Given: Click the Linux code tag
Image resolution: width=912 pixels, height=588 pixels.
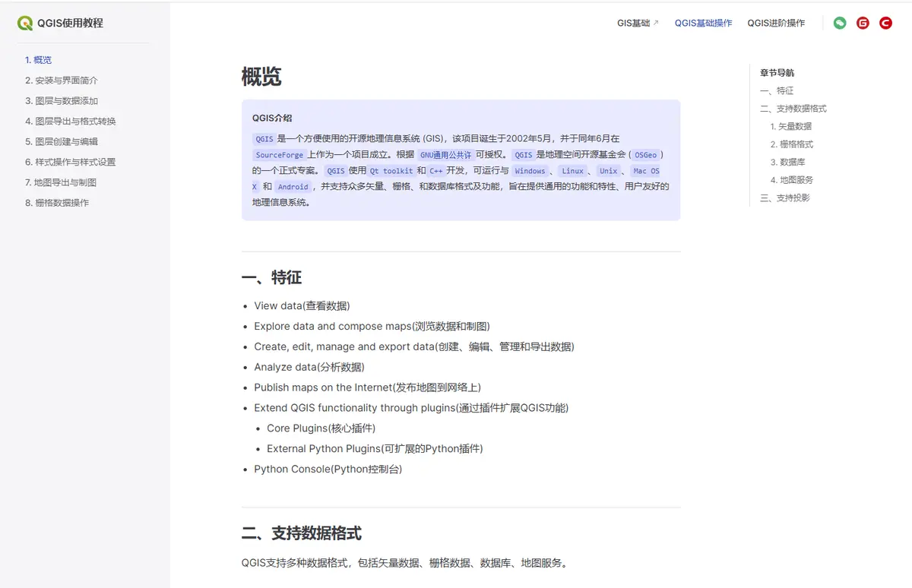Looking at the screenshot, I should point(572,171).
